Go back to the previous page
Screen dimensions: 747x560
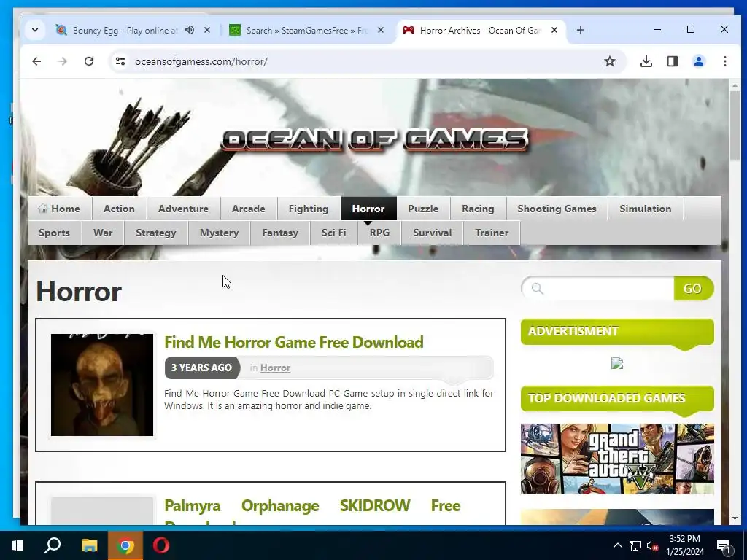(36, 61)
